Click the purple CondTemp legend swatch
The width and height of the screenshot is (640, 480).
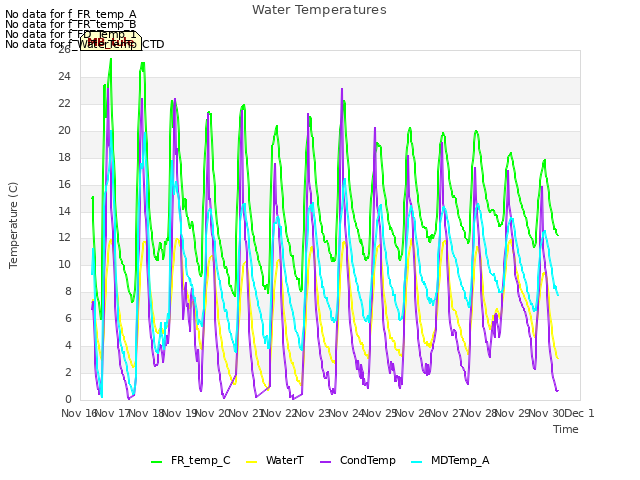(326, 462)
